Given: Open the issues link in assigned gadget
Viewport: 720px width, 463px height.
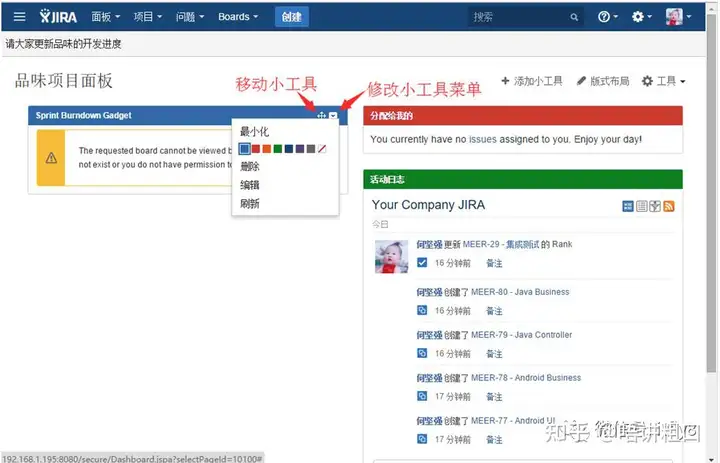Looking at the screenshot, I should (483, 139).
